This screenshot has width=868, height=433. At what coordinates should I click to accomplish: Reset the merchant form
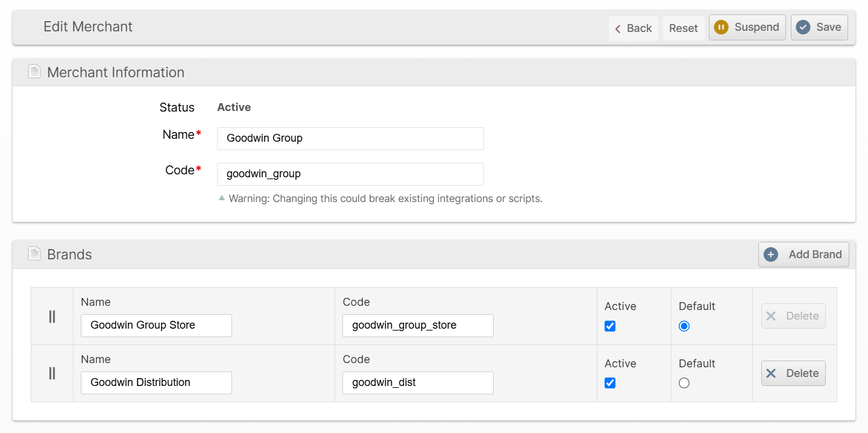684,28
